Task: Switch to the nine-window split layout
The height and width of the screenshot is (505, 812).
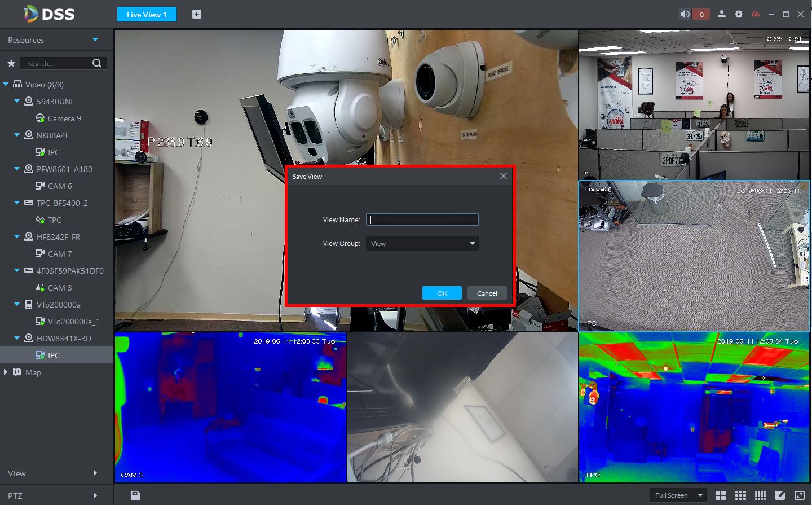Action: [741, 495]
